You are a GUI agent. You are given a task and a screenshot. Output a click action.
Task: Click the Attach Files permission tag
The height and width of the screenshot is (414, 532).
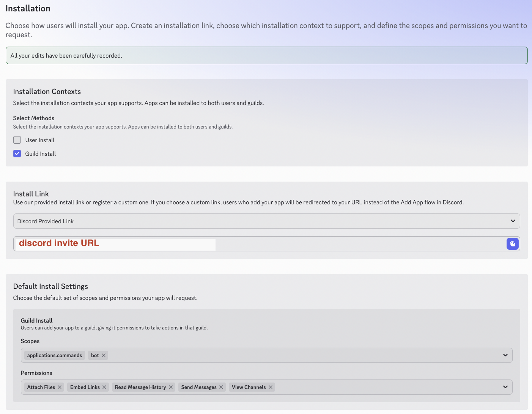tap(40, 387)
